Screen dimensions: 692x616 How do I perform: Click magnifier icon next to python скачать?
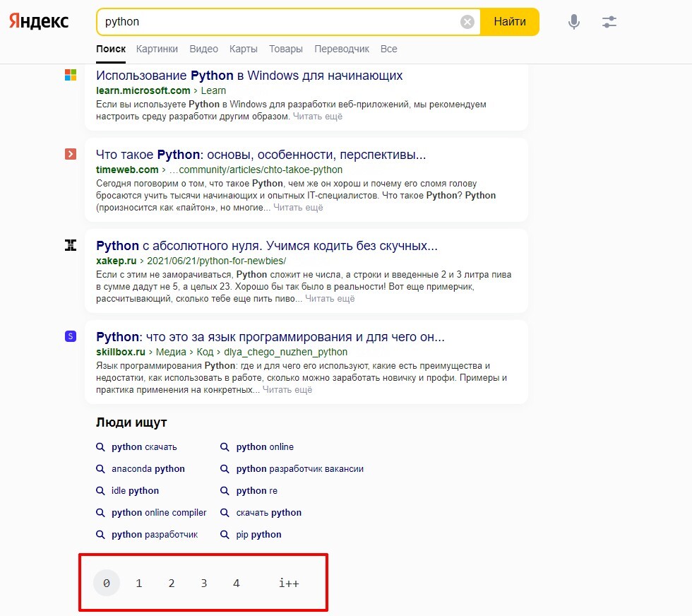tap(100, 447)
